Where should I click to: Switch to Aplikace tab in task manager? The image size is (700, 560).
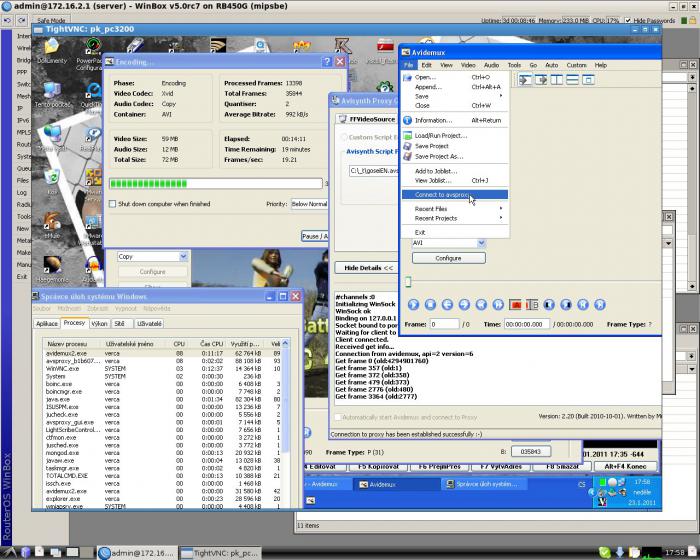[x=46, y=324]
